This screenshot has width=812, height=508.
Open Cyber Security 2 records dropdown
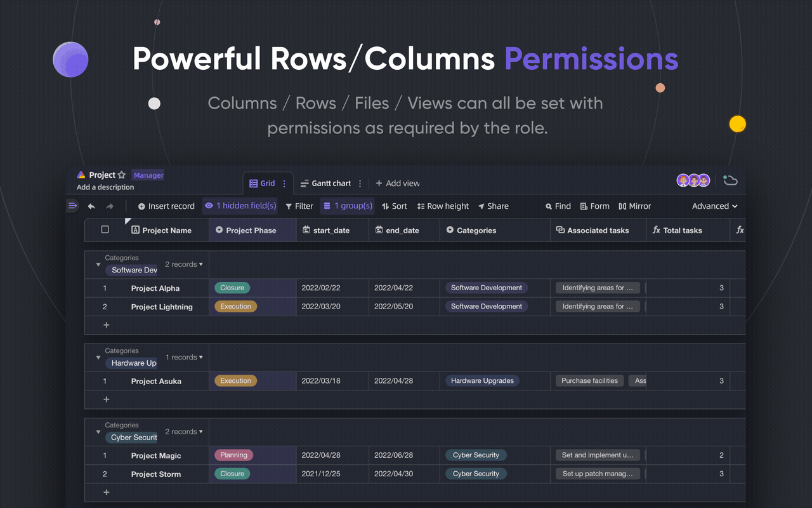[184, 431]
